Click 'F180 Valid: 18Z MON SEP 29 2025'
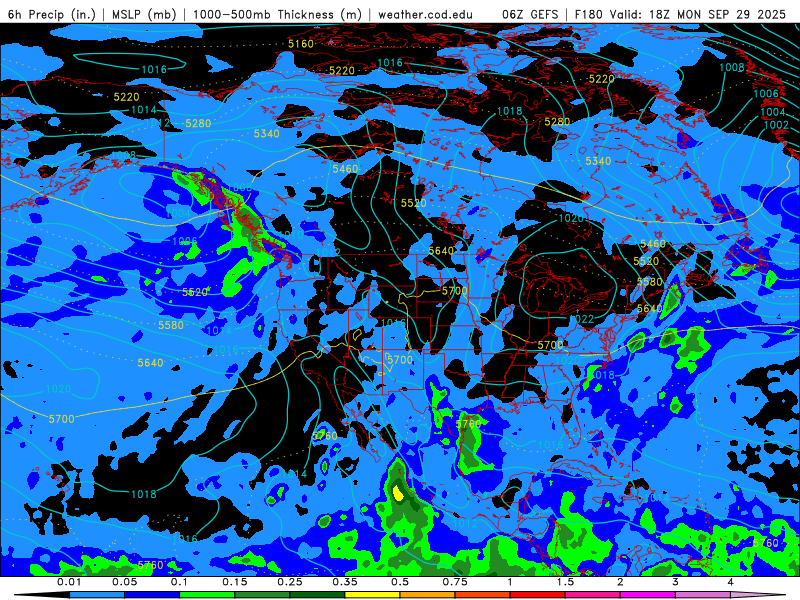The height and width of the screenshot is (600, 800). (680, 14)
